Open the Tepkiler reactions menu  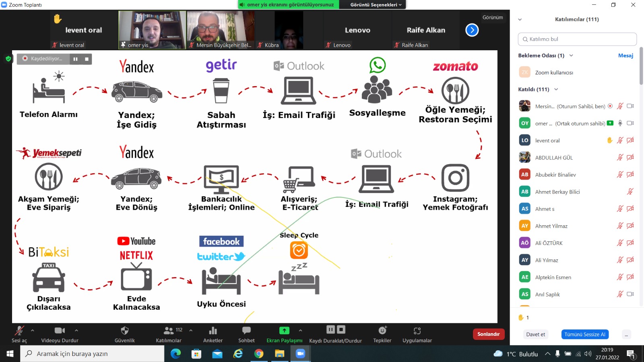tap(382, 331)
